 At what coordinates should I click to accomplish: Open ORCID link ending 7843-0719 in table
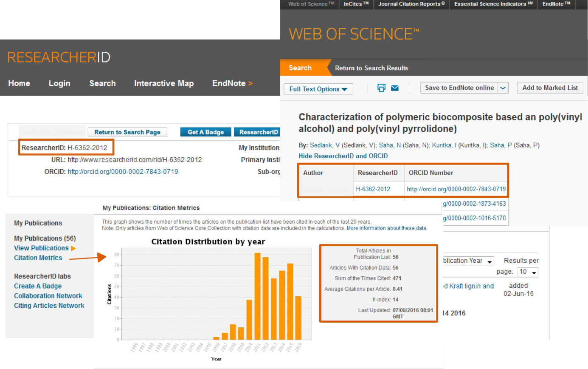pyautogui.click(x=456, y=189)
